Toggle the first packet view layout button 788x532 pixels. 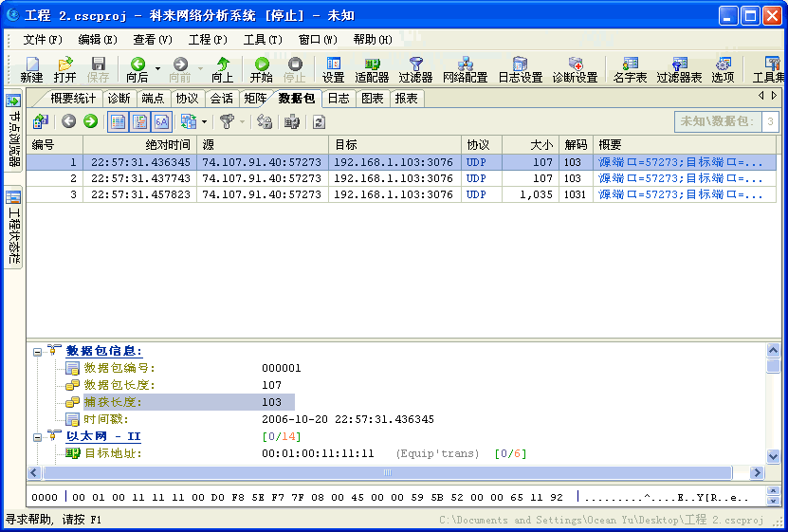[x=118, y=121]
